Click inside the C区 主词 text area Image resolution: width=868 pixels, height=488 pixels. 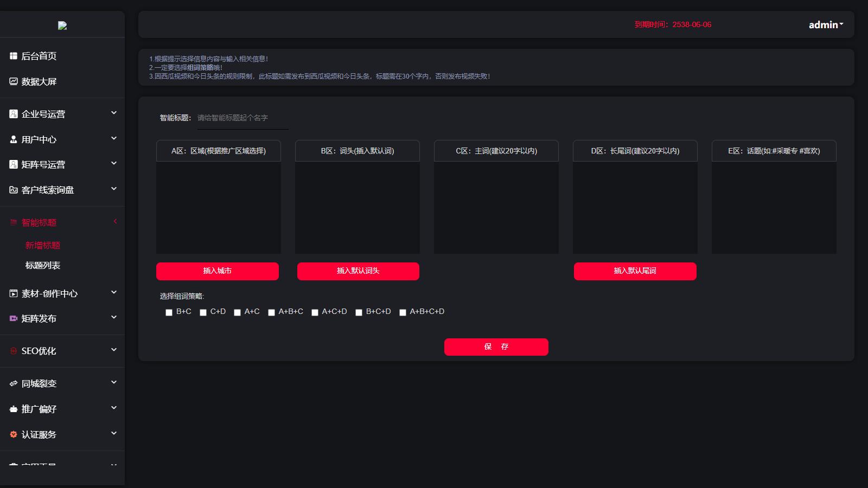pyautogui.click(x=496, y=207)
